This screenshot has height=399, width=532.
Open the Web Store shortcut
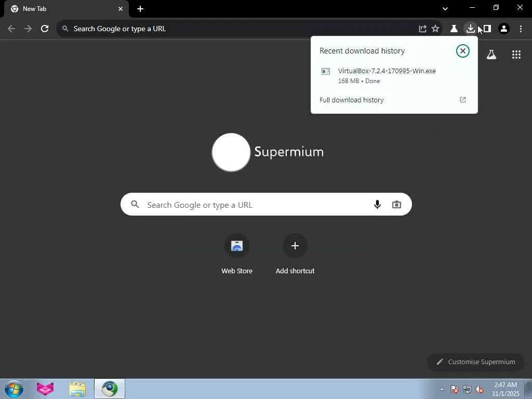[x=237, y=254]
